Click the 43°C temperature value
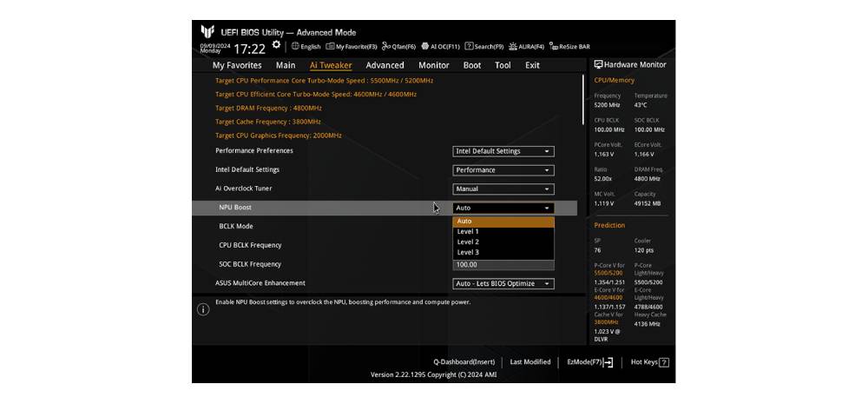Screen dimensions: 868x404 point(641,105)
